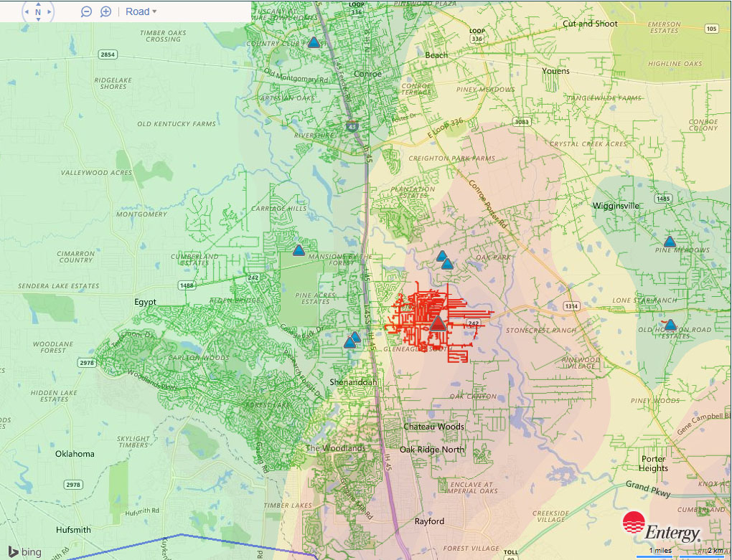The height and width of the screenshot is (560, 732).
Task: Select The Woodlands map label
Action: (x=335, y=448)
